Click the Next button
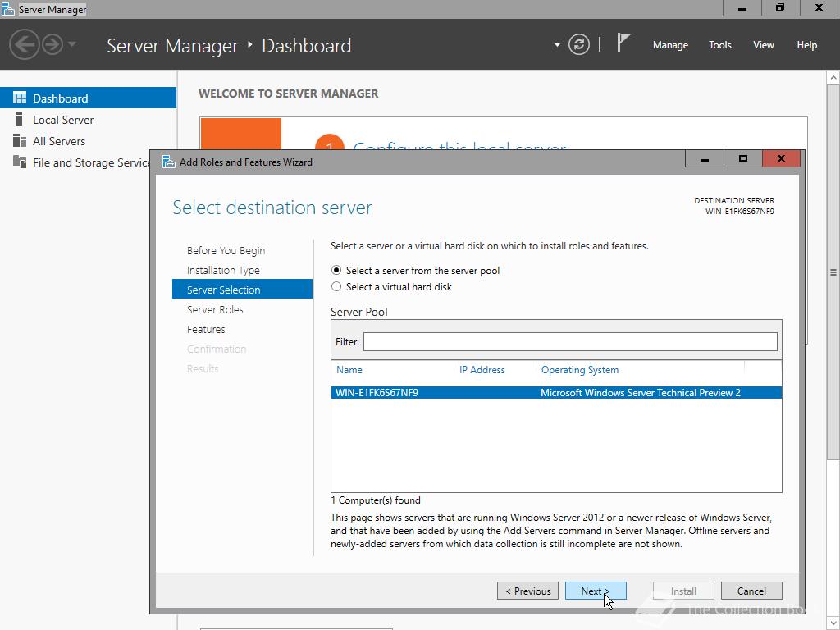 596,591
